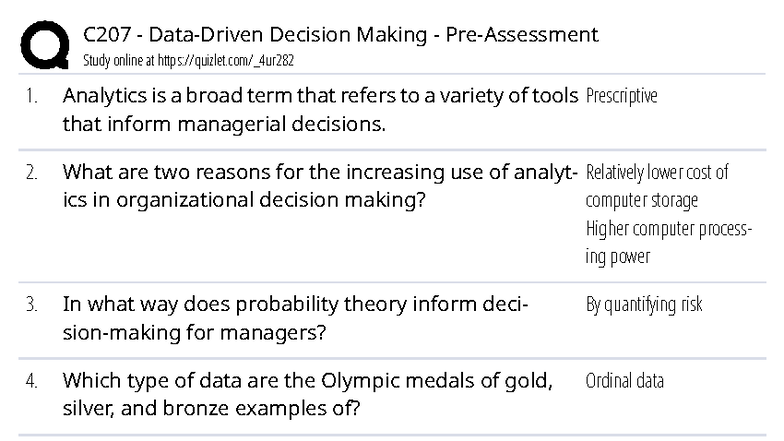Click 'sion-making for managers?' line
This screenshot has width=784, height=441.
point(194,332)
